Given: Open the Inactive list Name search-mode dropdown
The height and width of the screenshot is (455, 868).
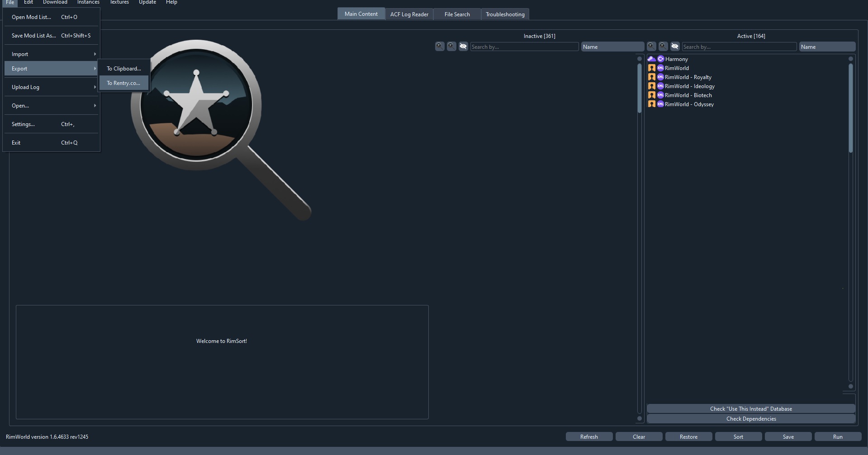Looking at the screenshot, I should [612, 47].
